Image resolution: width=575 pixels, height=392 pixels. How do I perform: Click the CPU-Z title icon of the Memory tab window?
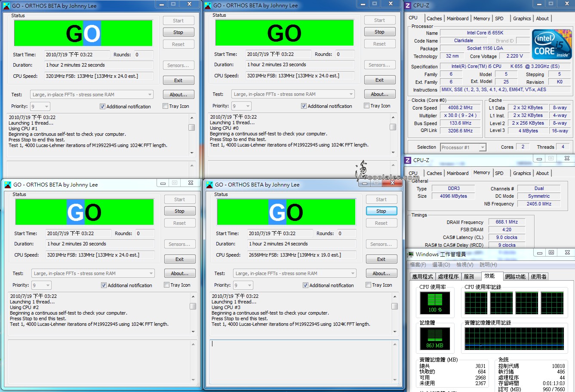(x=408, y=160)
